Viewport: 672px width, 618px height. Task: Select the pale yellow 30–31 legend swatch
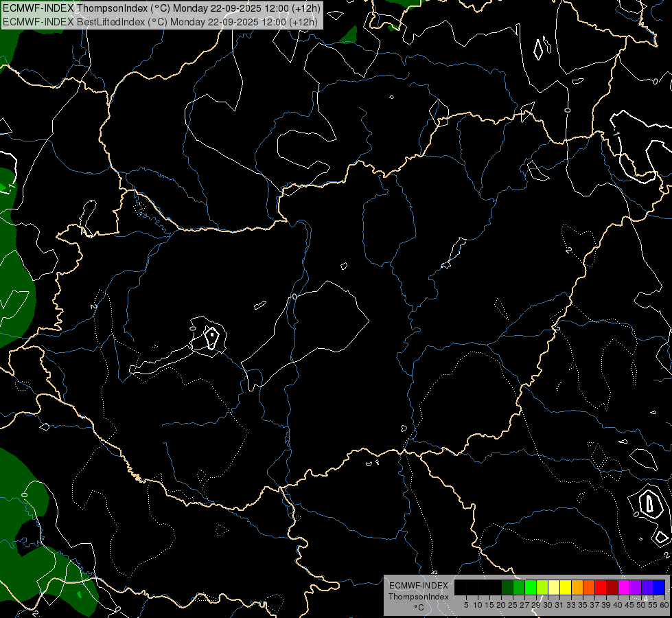[x=554, y=587]
